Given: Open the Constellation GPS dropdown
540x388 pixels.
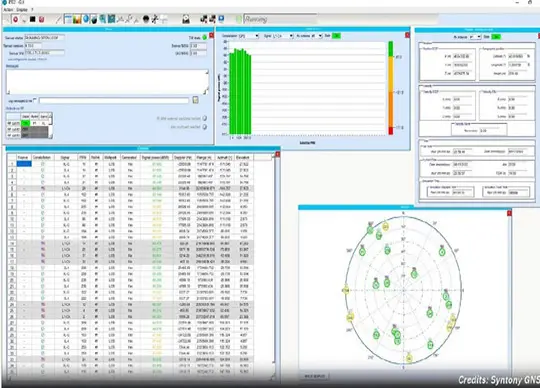Looking at the screenshot, I should (x=248, y=36).
